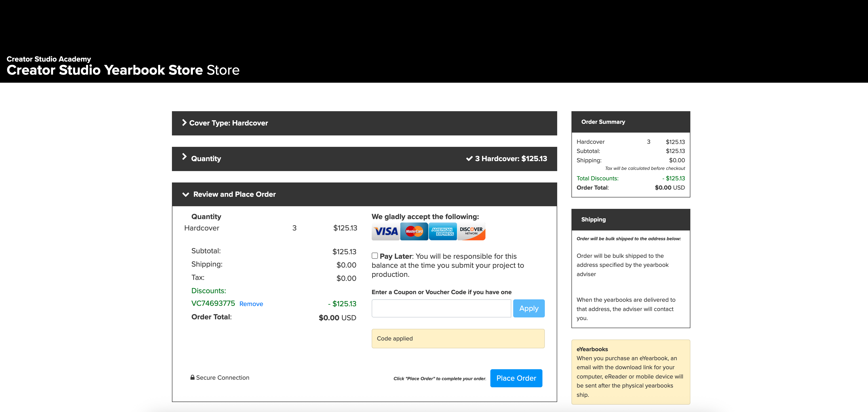868x412 pixels.
Task: Click voucher code VC74693775 text
Action: coord(213,303)
